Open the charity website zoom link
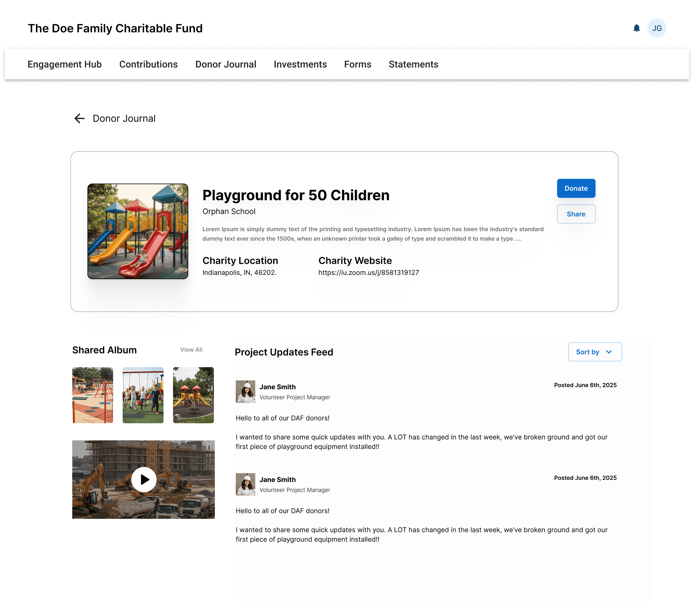The height and width of the screenshot is (616, 694). pos(368,273)
